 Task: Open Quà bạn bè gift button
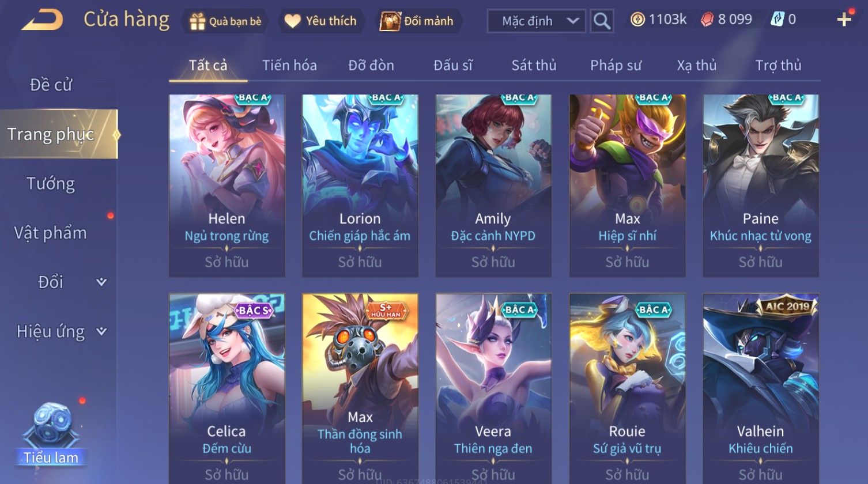point(226,21)
